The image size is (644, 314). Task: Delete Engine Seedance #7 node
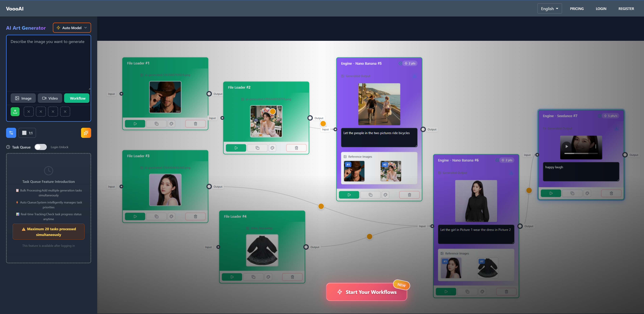(x=611, y=193)
